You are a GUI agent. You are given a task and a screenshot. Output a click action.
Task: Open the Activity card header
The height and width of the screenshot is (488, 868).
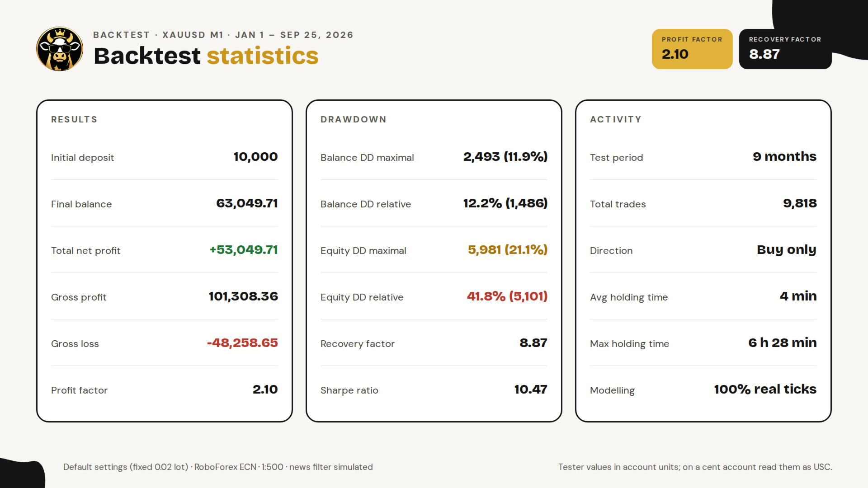coord(616,119)
